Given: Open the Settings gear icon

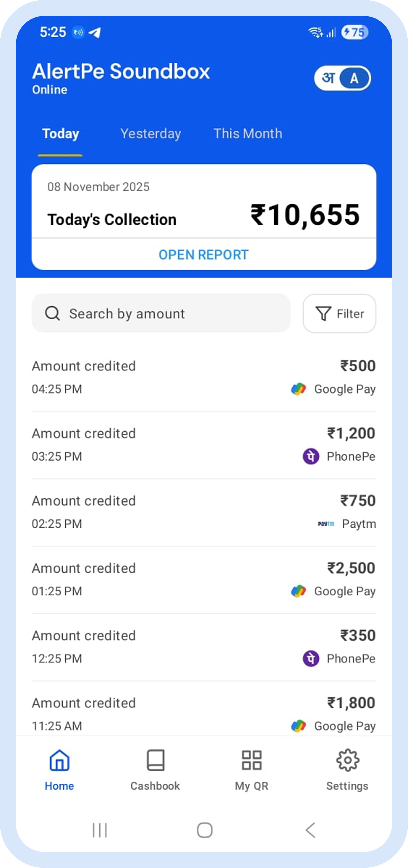Looking at the screenshot, I should tap(347, 760).
